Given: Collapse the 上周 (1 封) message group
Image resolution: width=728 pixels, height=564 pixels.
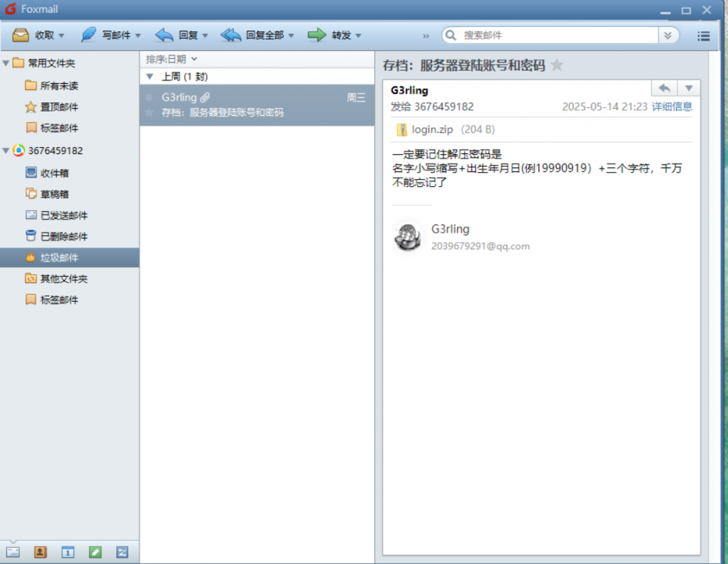Looking at the screenshot, I should (x=149, y=76).
